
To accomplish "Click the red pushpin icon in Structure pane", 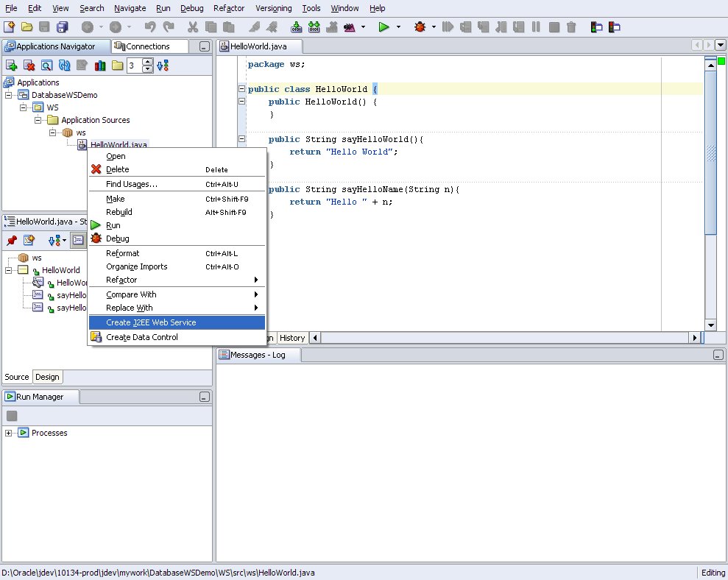I will 12,240.
